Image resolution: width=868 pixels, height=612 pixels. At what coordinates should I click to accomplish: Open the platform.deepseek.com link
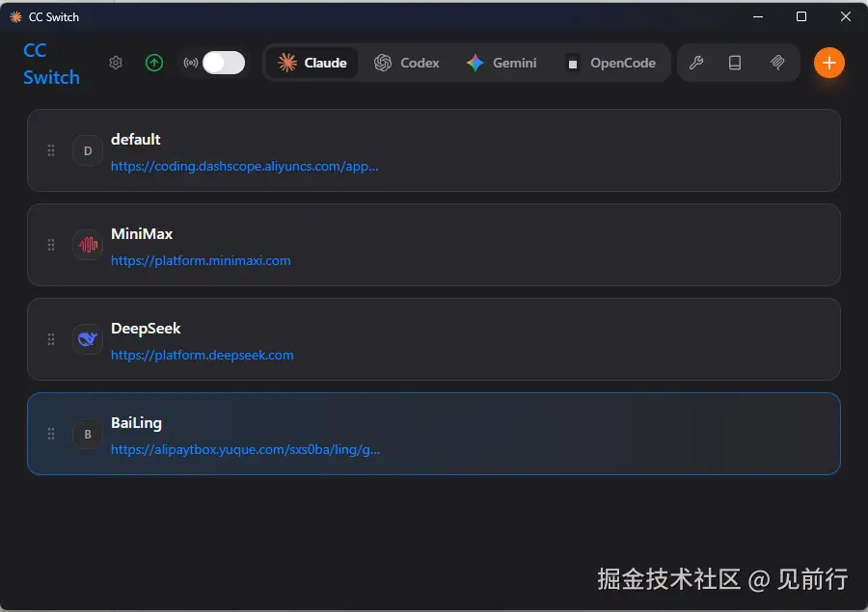click(203, 355)
